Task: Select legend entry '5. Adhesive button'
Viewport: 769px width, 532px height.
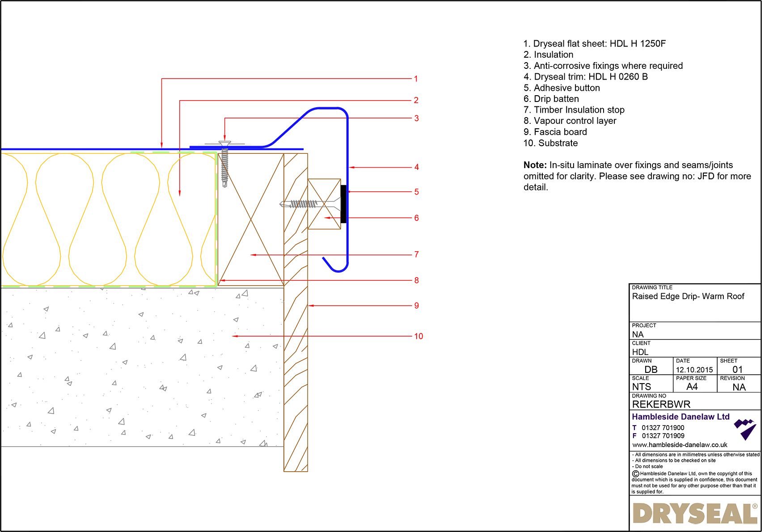Action: [x=561, y=88]
